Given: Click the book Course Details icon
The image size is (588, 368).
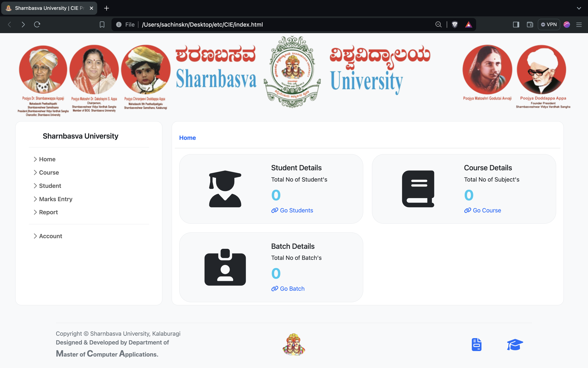Looking at the screenshot, I should 418,189.
